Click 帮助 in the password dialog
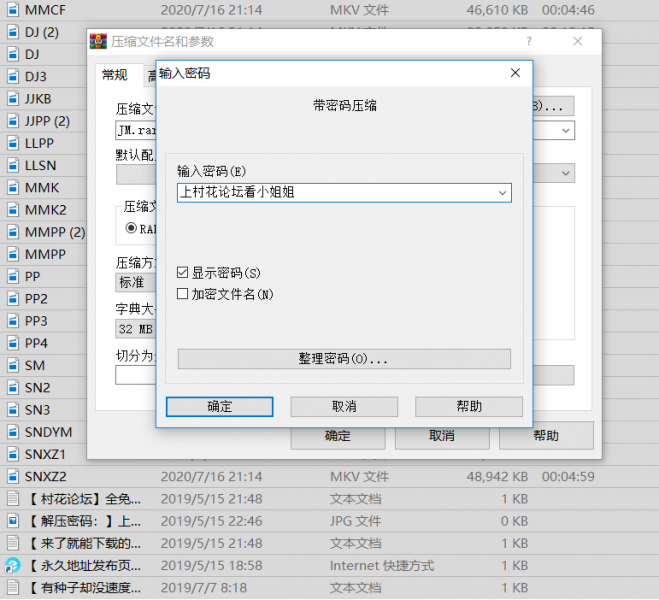This screenshot has width=659, height=600. coord(469,407)
